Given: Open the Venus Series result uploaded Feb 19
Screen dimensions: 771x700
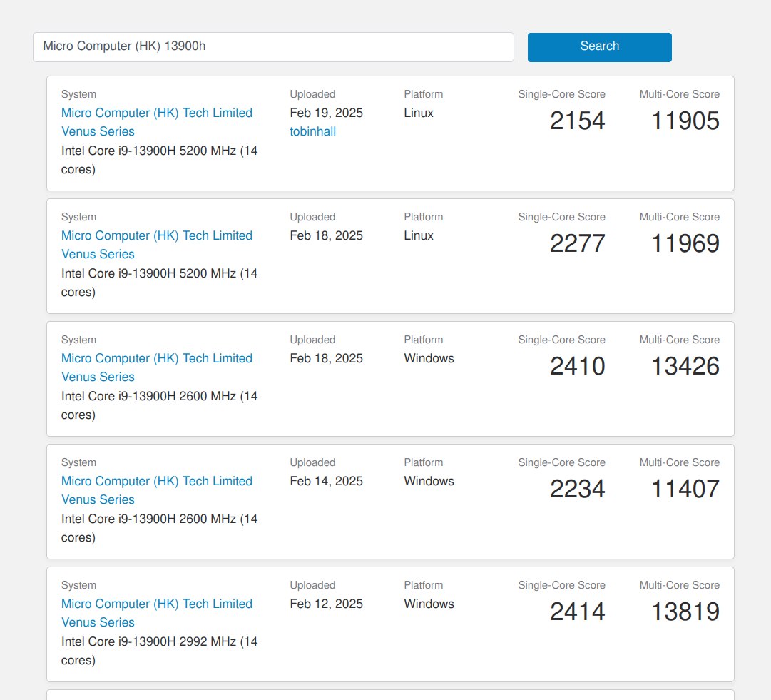Looking at the screenshot, I should (x=156, y=122).
